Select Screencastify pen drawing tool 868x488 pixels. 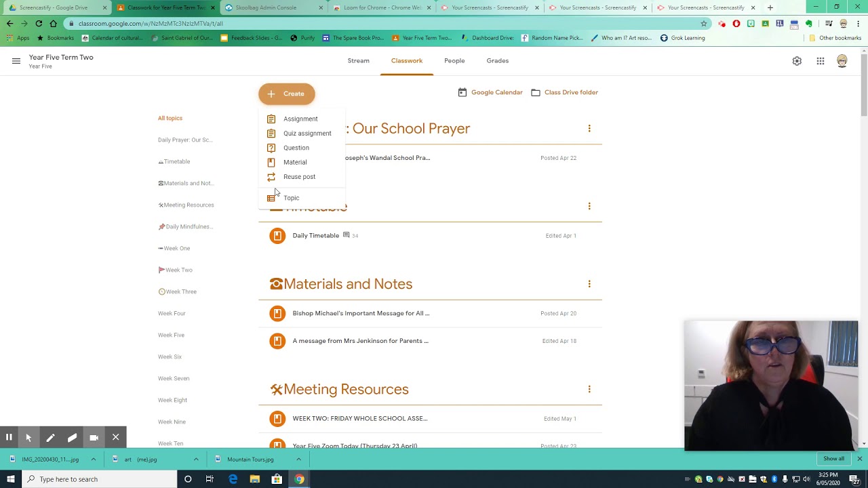tap(50, 438)
